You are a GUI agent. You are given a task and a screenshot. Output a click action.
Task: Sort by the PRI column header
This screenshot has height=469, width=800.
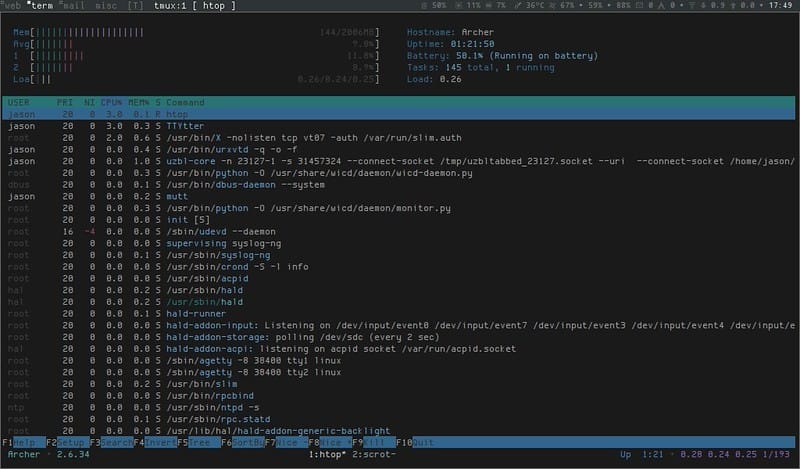coord(65,103)
